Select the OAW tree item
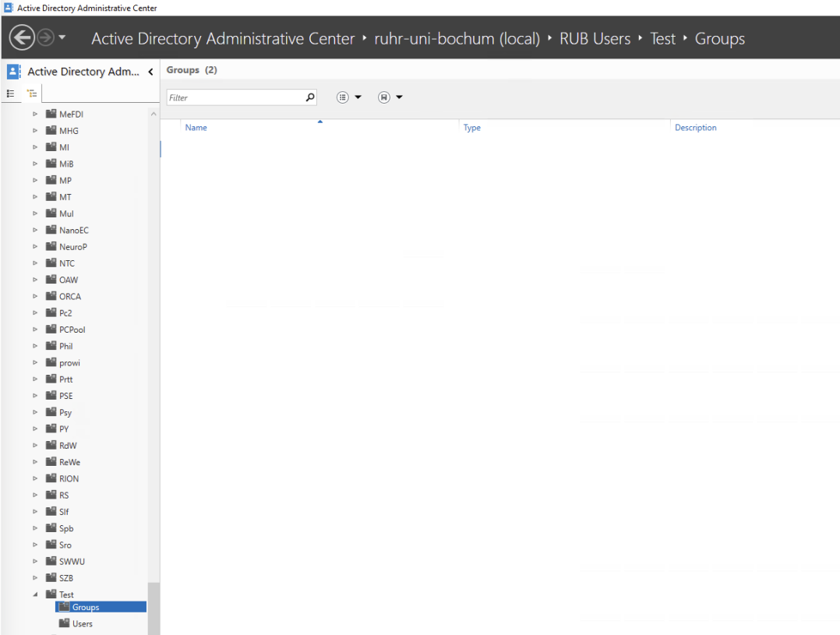Image resolution: width=840 pixels, height=635 pixels. click(x=69, y=280)
